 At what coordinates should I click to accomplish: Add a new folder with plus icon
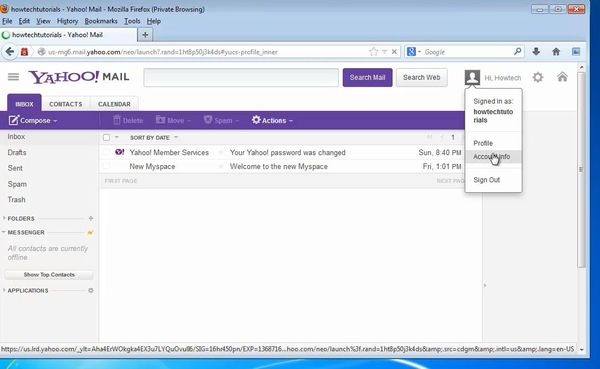91,218
